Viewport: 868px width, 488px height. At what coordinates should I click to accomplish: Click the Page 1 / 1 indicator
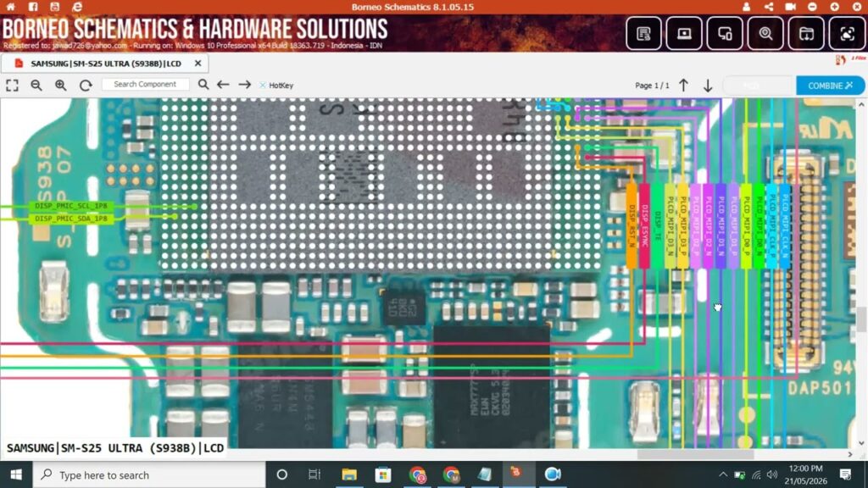[x=652, y=86]
